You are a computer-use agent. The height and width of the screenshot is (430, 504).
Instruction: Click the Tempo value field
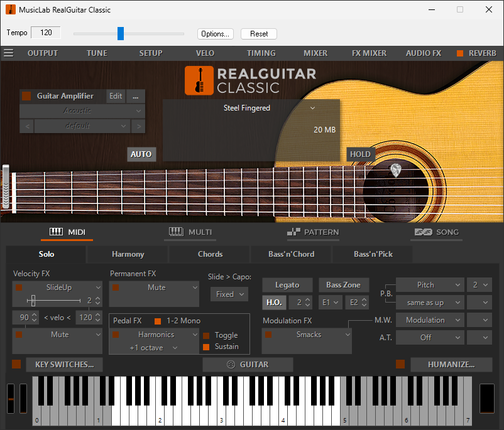tap(46, 33)
